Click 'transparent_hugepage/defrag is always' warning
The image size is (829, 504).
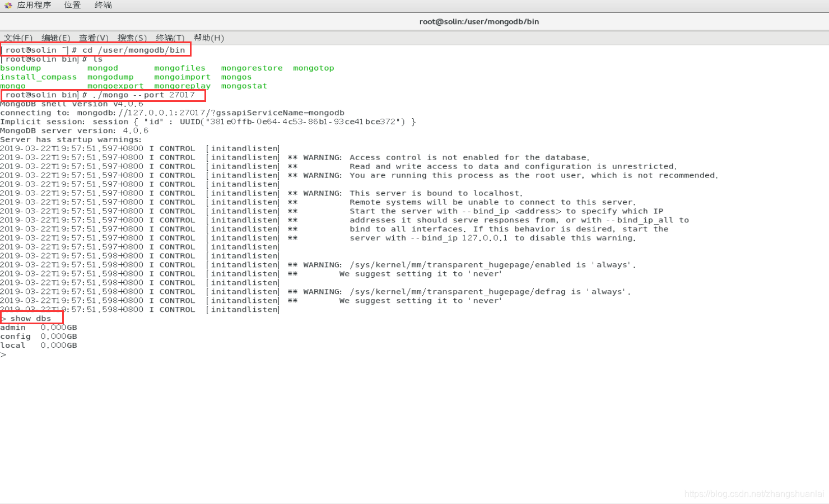490,292
